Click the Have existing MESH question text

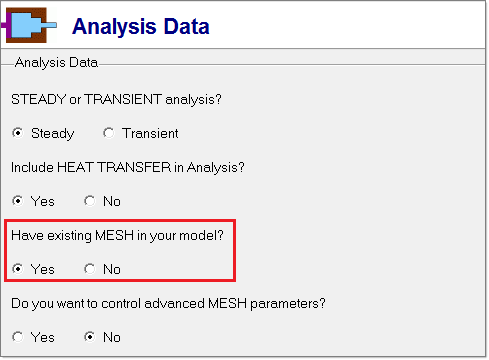click(x=117, y=236)
